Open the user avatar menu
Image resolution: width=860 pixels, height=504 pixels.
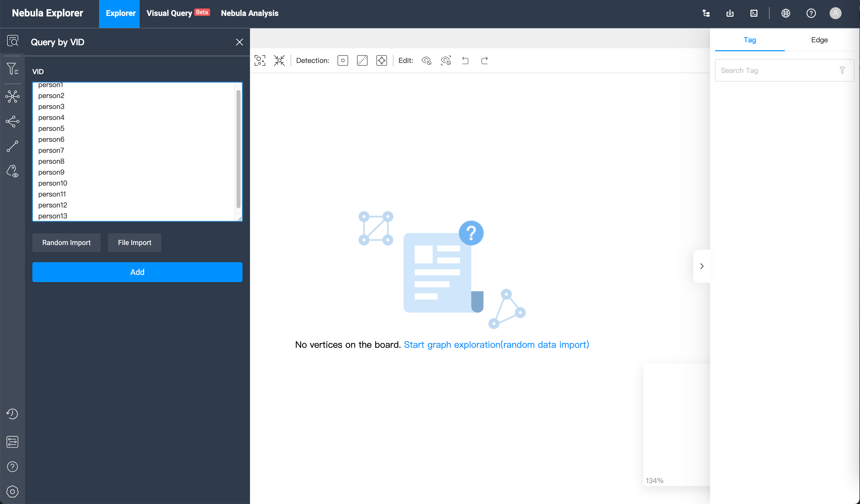point(835,13)
